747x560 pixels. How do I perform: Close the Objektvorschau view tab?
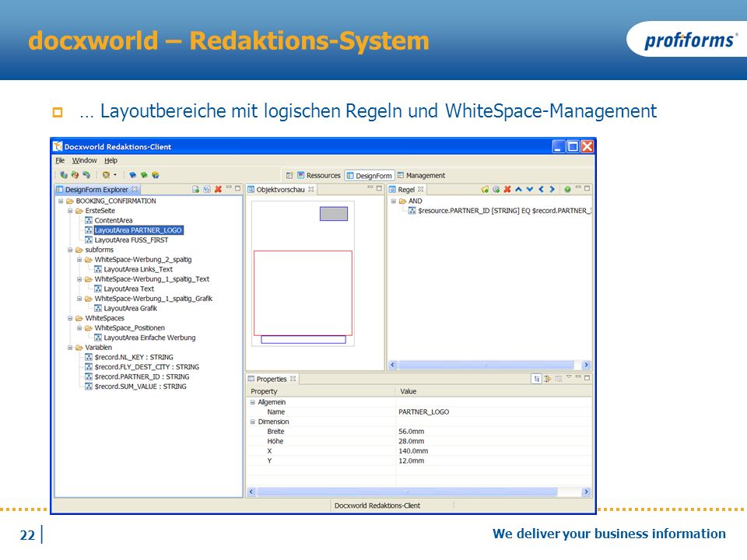point(310,189)
